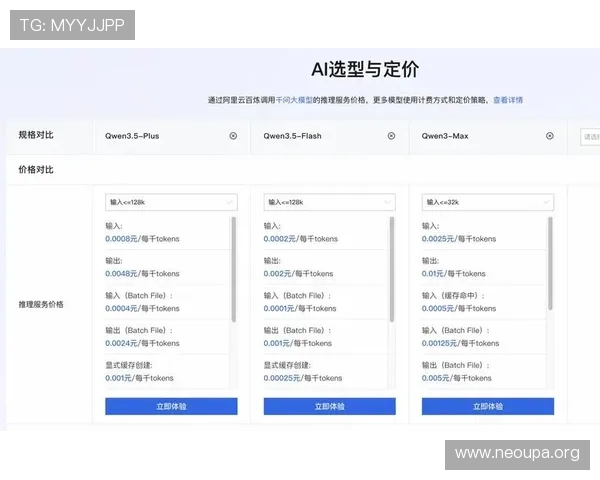Remove Qwen3-Max from comparison
Image resolution: width=600 pixels, height=480 pixels.
pos(549,136)
